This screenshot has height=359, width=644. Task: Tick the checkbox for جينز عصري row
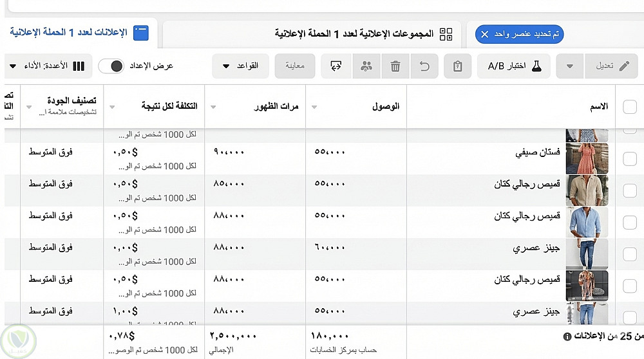click(629, 253)
